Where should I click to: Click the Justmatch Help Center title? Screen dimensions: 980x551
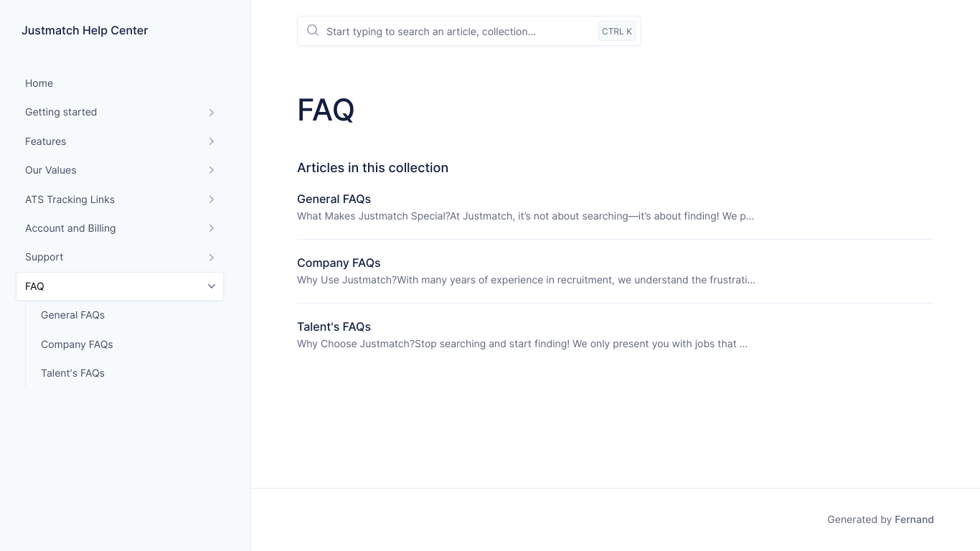click(x=85, y=30)
